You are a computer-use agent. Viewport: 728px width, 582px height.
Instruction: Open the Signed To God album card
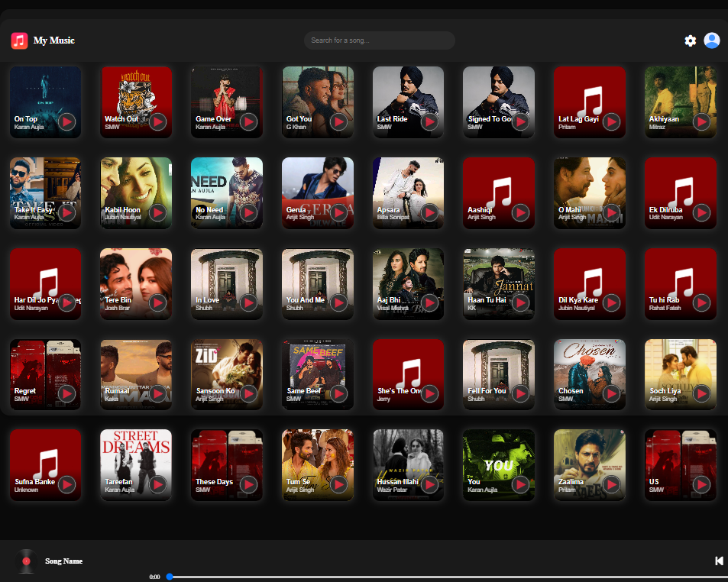(499, 102)
